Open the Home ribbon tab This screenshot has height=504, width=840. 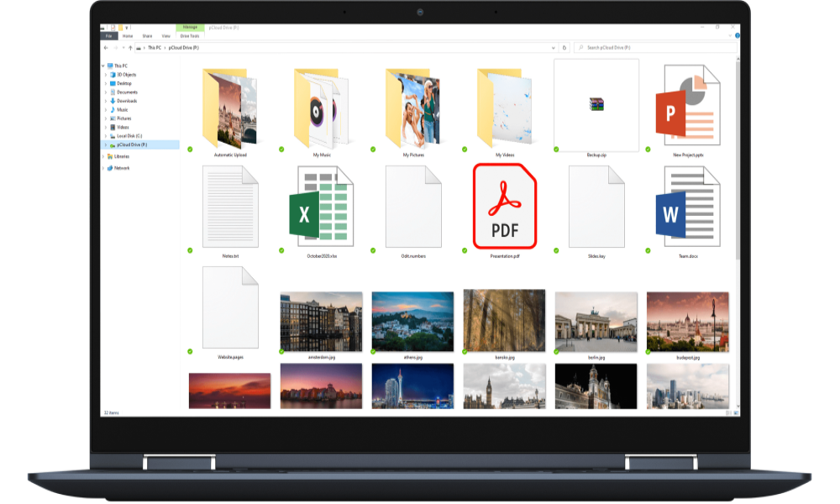click(128, 36)
